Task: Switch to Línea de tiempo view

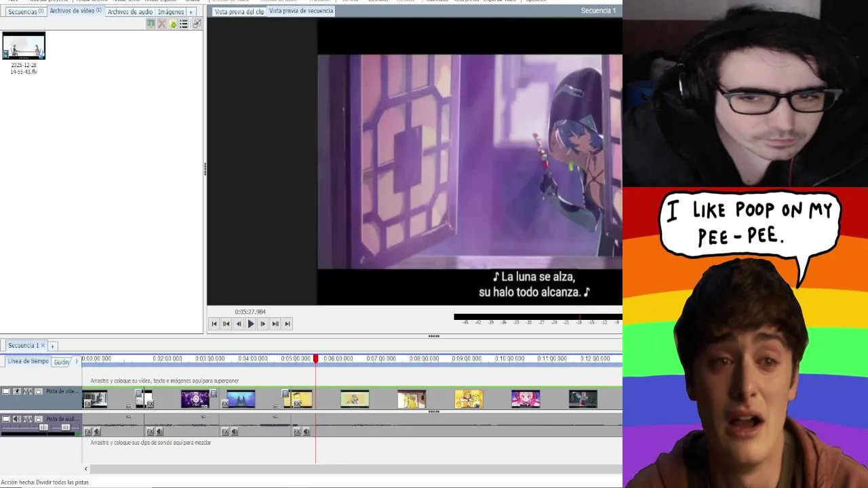Action: 28,361
